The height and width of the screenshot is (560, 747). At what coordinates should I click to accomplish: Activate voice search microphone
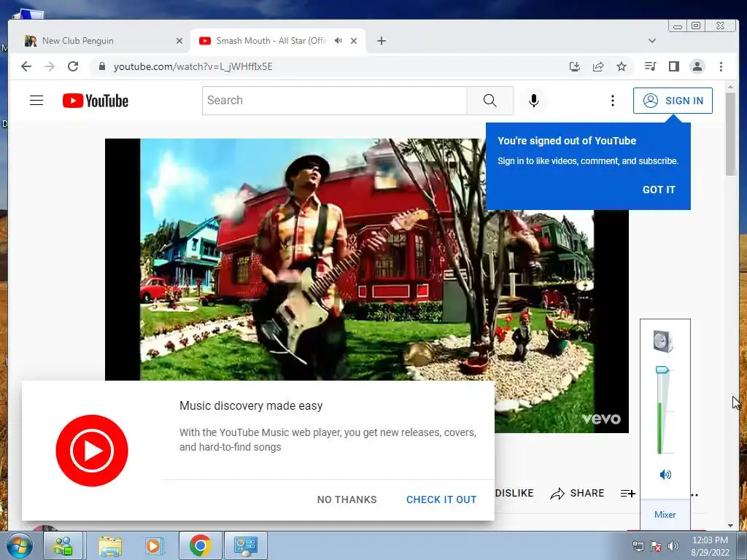point(533,101)
